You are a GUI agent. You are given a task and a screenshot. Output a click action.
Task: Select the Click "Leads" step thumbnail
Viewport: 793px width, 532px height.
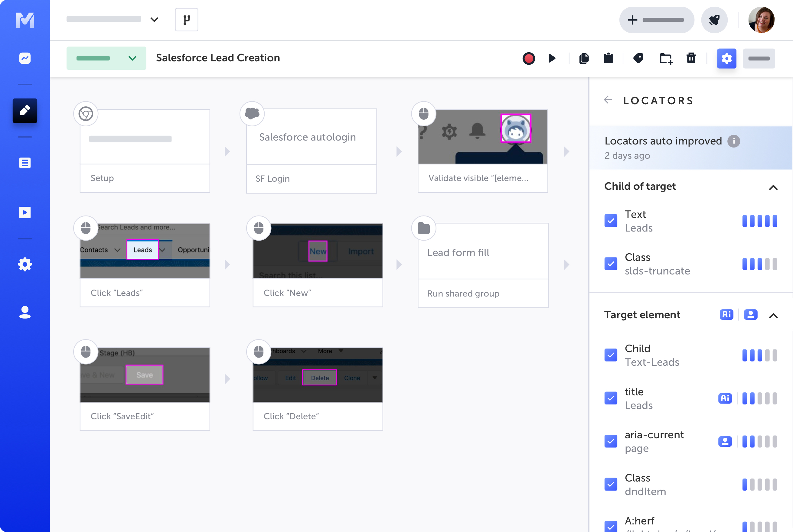(x=145, y=251)
